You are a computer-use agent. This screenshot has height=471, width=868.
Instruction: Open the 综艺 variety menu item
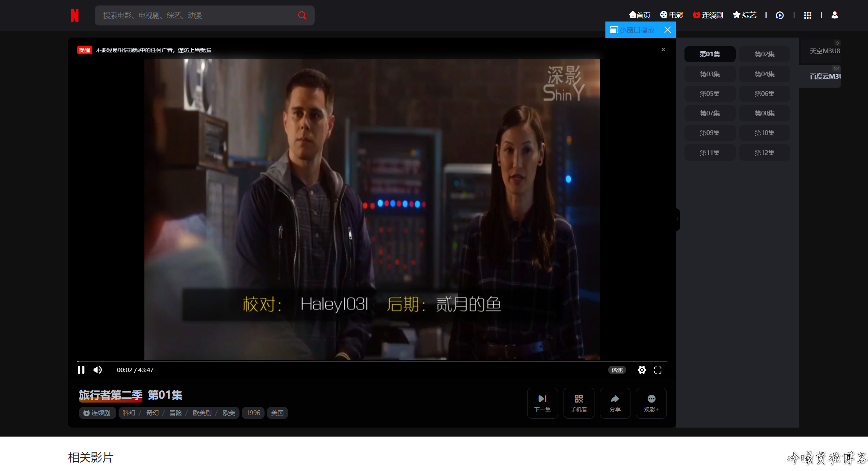pyautogui.click(x=745, y=15)
